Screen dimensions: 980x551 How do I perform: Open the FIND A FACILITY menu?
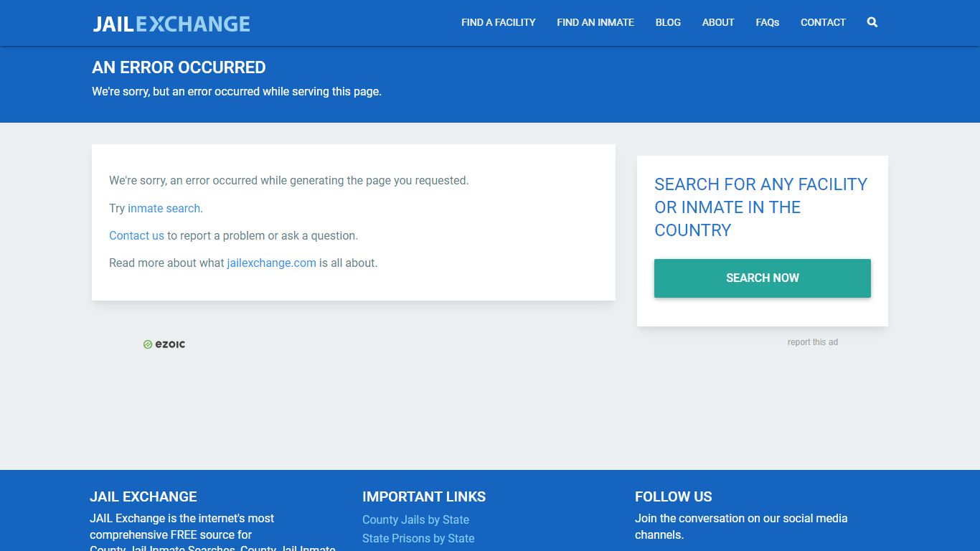pyautogui.click(x=499, y=22)
